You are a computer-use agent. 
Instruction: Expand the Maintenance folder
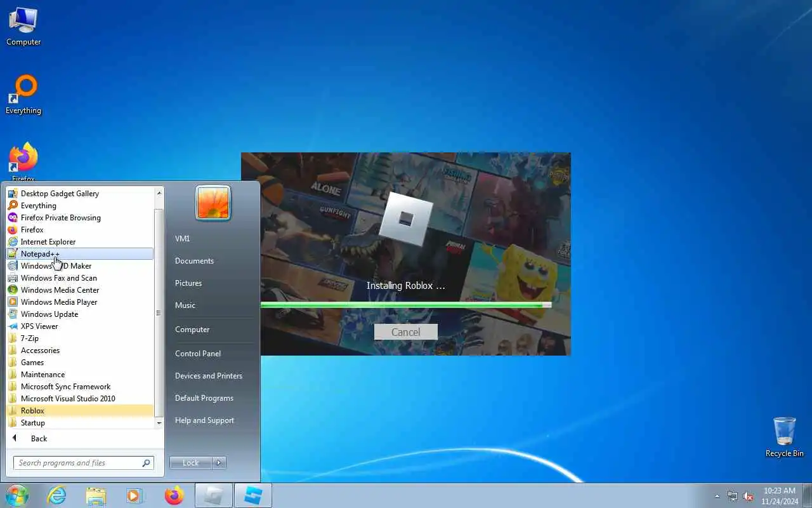click(80, 374)
